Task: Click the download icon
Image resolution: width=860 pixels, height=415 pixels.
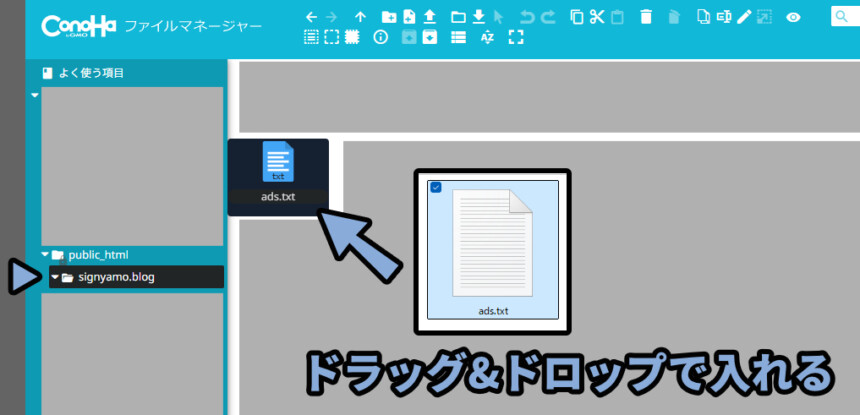Action: (479, 17)
